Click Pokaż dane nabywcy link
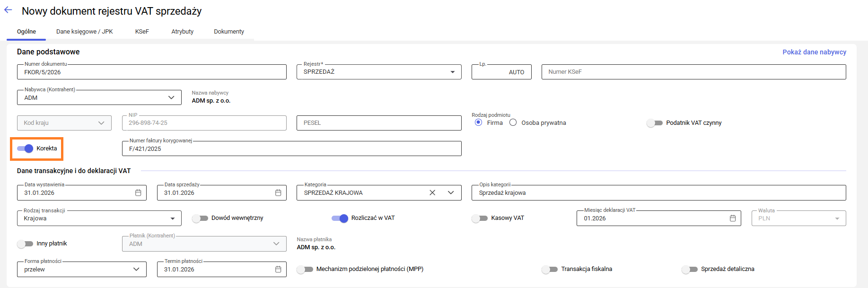868x288 pixels. (x=814, y=52)
